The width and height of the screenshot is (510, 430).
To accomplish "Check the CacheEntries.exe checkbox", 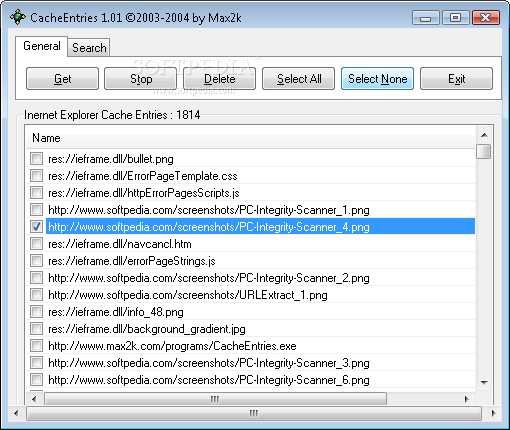I will (36, 345).
